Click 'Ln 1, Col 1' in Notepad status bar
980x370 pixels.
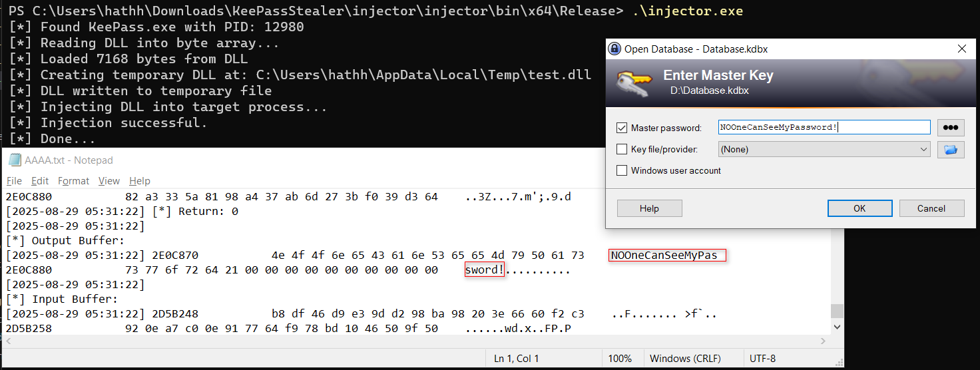coord(516,359)
